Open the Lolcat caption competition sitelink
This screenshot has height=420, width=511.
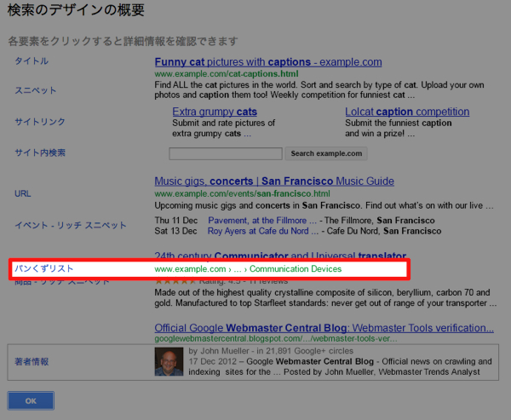click(x=407, y=112)
